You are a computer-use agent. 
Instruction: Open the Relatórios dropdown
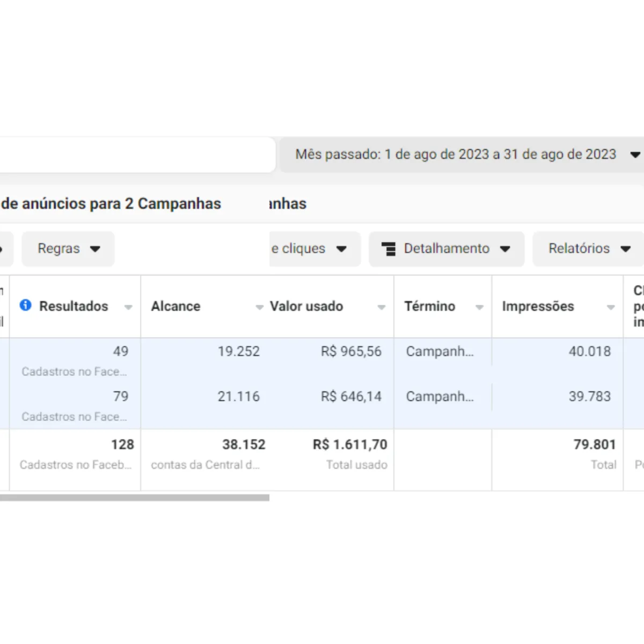[588, 248]
